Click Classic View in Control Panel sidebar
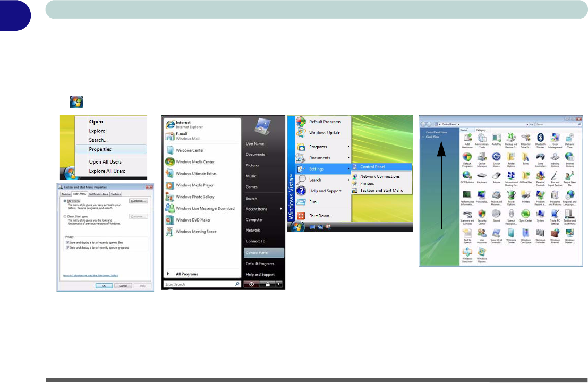Image resolution: width=588 pixels, height=383 pixels. [x=432, y=137]
